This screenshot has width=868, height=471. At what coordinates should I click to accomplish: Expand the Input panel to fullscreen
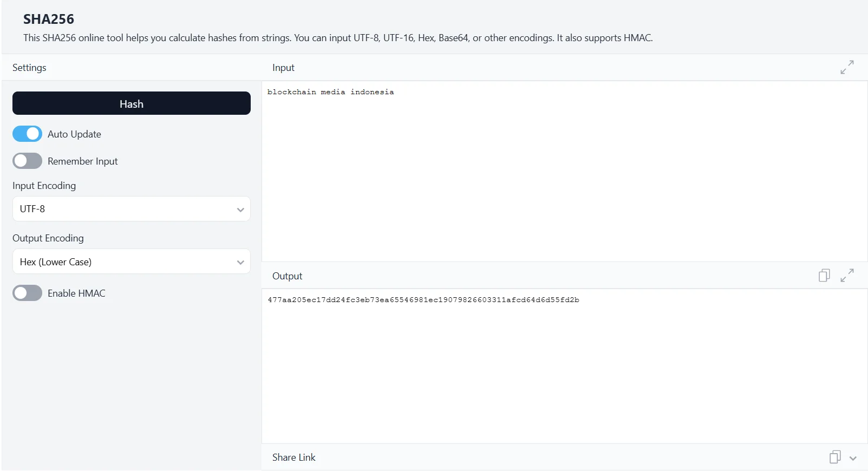[847, 67]
